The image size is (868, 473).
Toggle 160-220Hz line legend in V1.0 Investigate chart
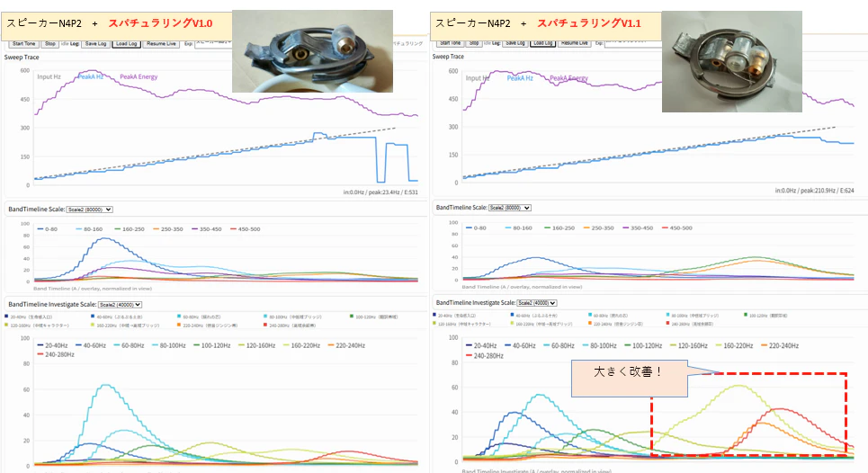coord(301,346)
